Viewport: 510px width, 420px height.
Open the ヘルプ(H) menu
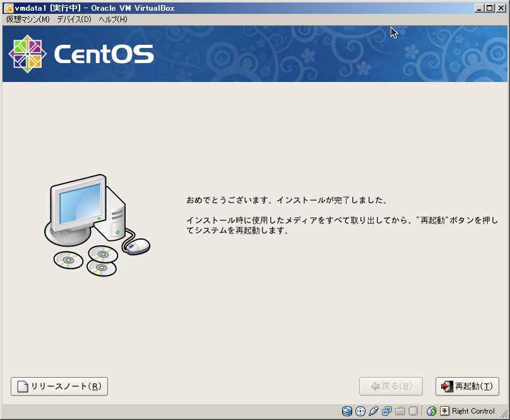click(x=113, y=20)
